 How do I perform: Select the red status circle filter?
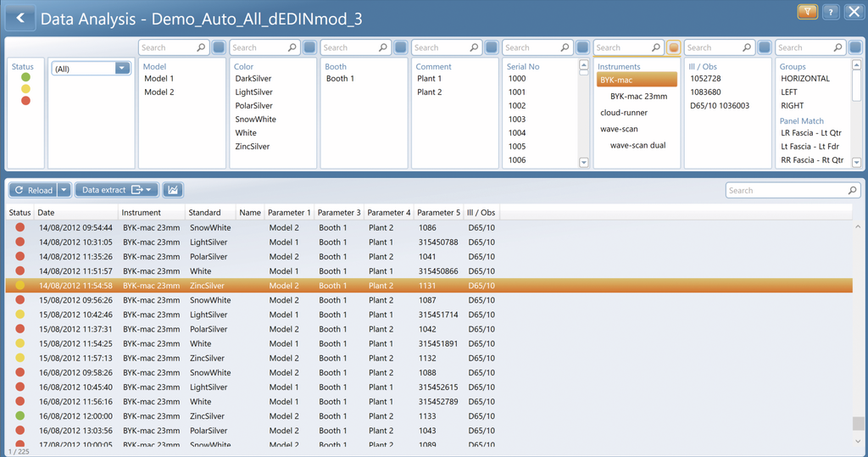[25, 101]
